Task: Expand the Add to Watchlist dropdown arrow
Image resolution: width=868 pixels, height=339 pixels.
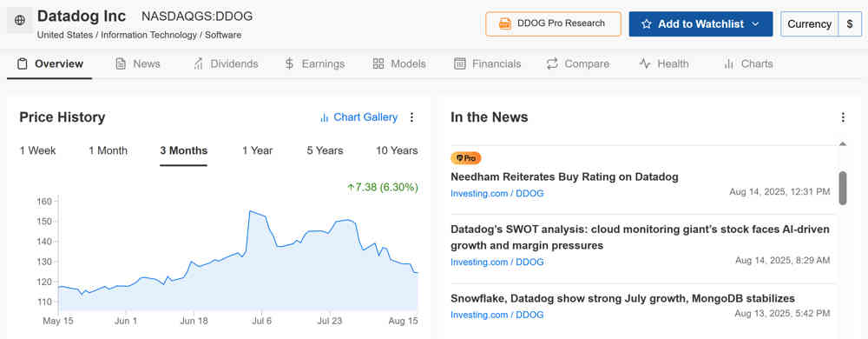Action: (755, 24)
